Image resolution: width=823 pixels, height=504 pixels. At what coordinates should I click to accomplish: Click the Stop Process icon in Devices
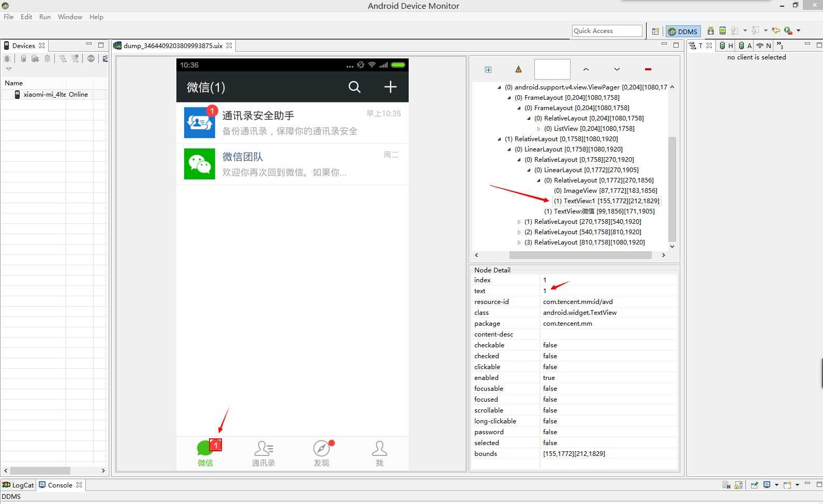(x=91, y=58)
